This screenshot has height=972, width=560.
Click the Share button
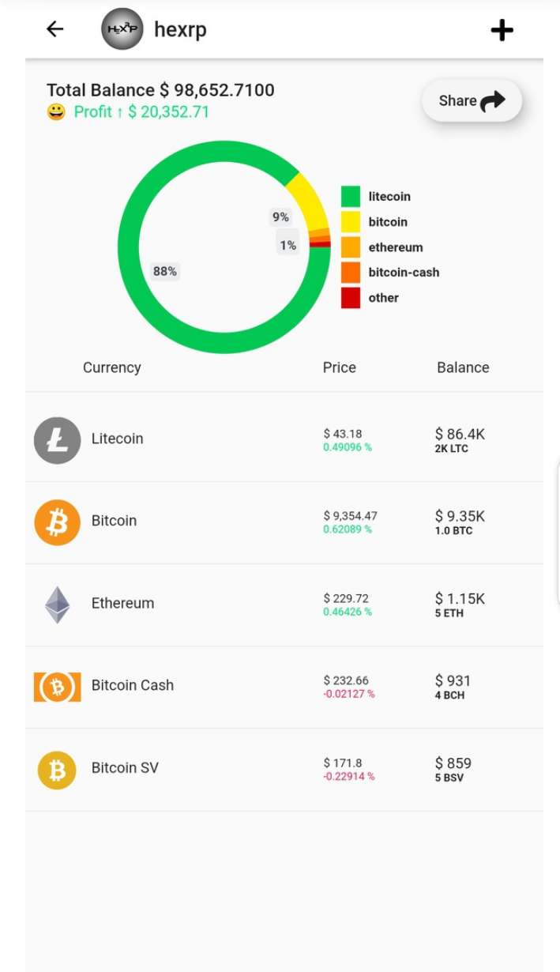[472, 100]
